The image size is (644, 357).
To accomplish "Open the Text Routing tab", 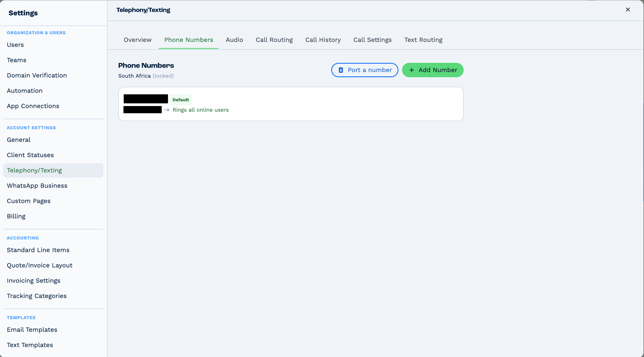I will tap(423, 40).
